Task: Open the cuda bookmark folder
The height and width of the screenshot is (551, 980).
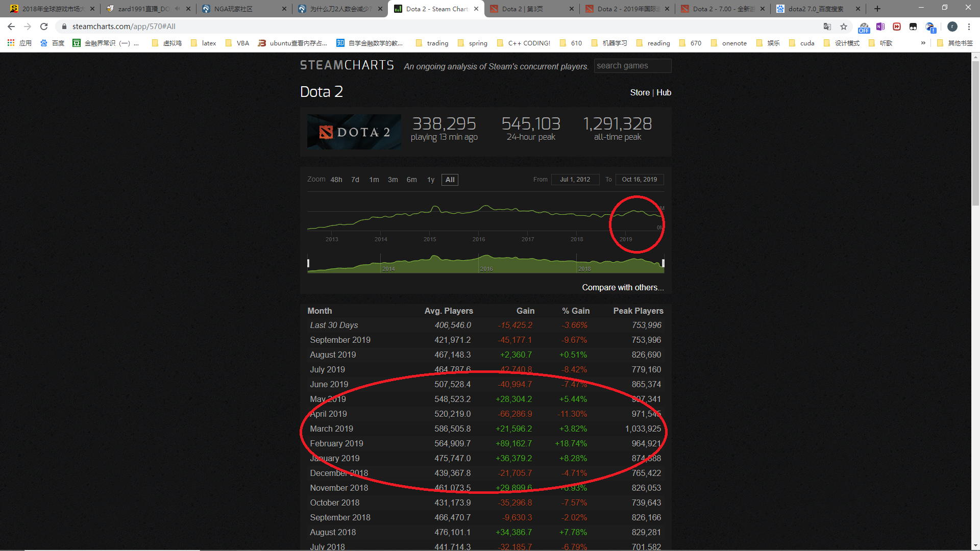Action: pos(802,43)
